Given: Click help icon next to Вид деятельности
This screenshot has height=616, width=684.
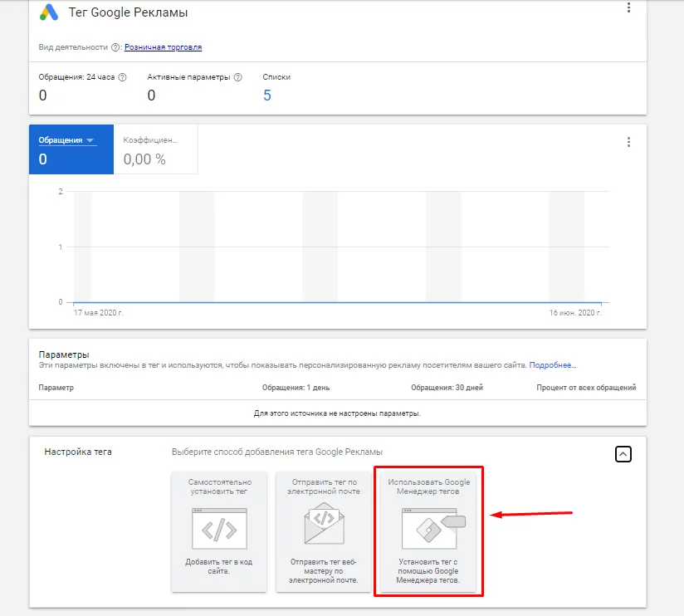Looking at the screenshot, I should [x=115, y=47].
